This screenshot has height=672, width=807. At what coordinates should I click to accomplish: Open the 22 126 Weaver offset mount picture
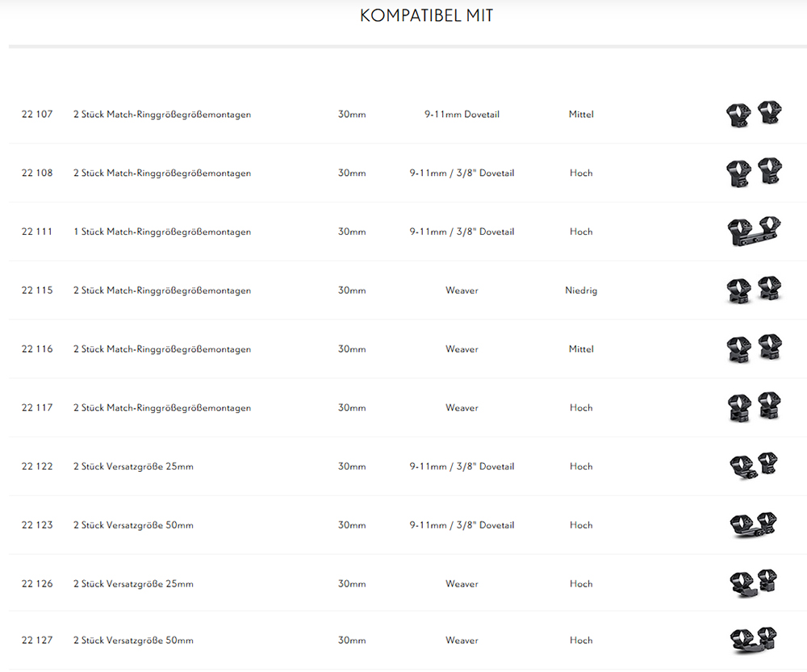click(x=754, y=583)
